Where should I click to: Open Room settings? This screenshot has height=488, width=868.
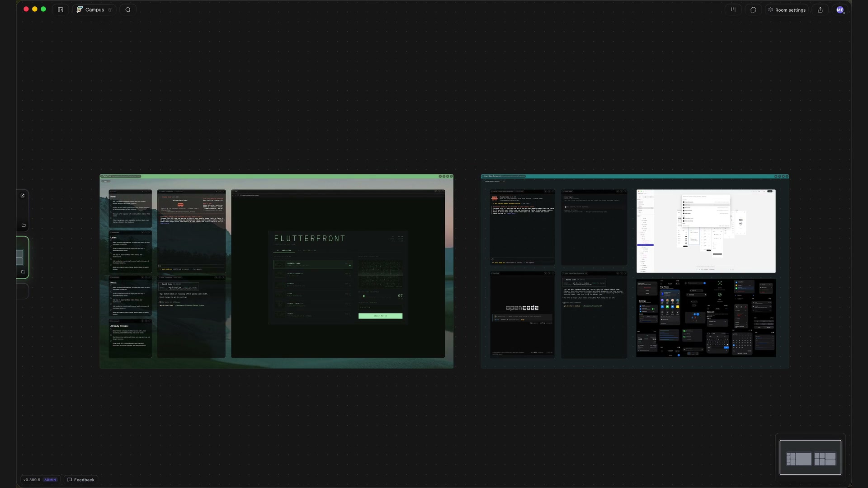coord(787,10)
